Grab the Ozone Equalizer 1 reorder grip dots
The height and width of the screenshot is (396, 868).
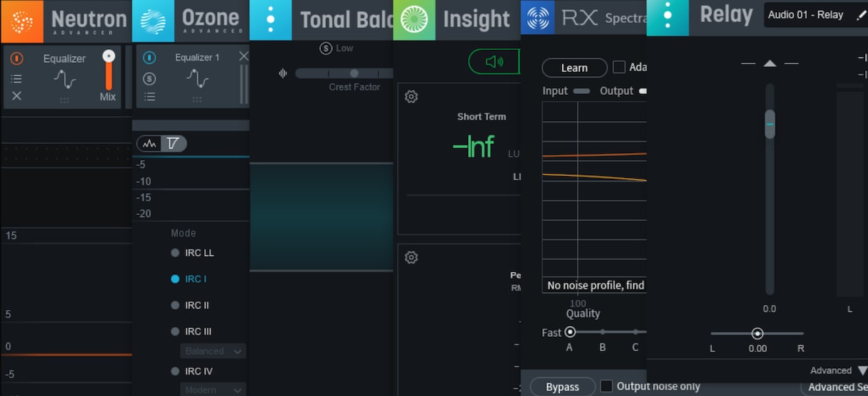(197, 100)
